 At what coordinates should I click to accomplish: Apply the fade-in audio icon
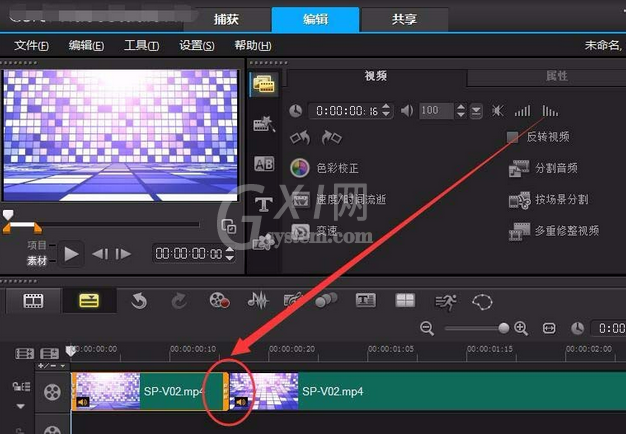tap(522, 111)
